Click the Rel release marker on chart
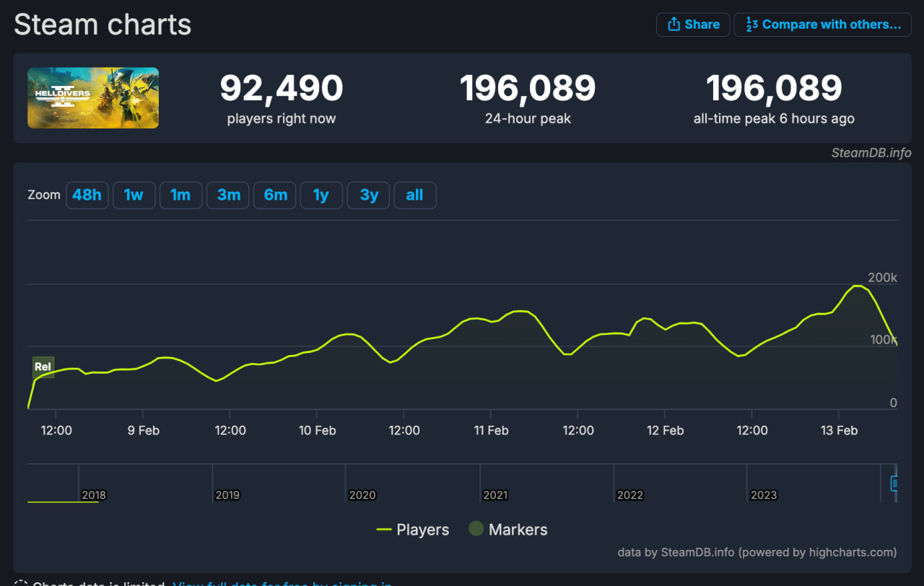Image resolution: width=924 pixels, height=586 pixels. 43,367
